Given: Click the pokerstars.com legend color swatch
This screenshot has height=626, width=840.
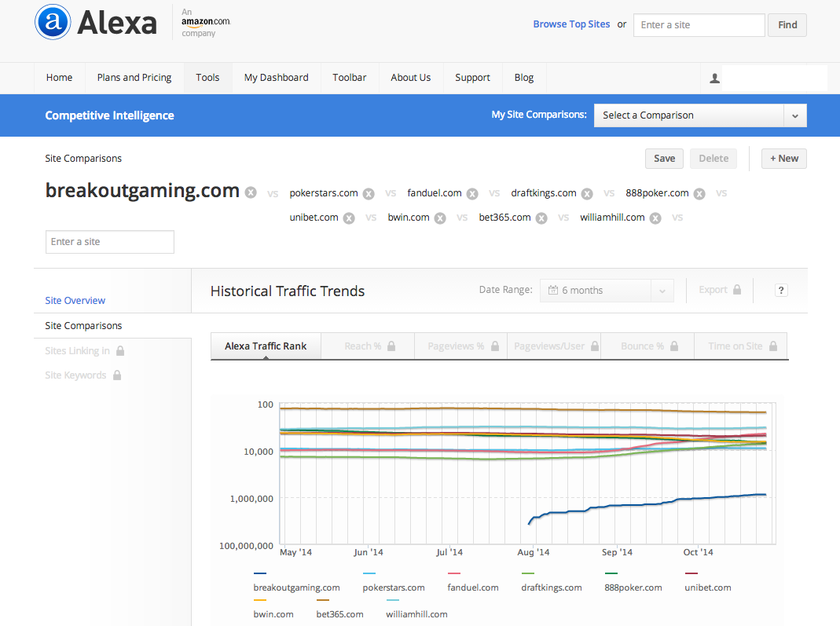Looking at the screenshot, I should (x=369, y=573).
